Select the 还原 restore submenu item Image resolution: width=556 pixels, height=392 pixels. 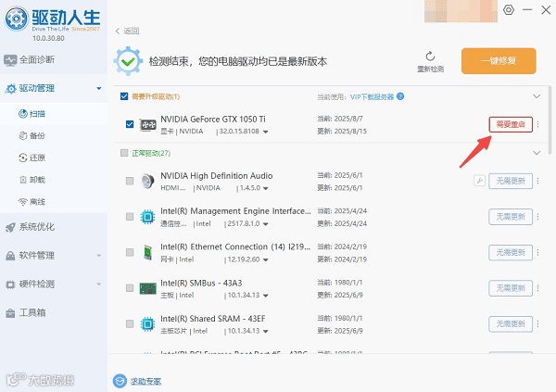(54, 158)
